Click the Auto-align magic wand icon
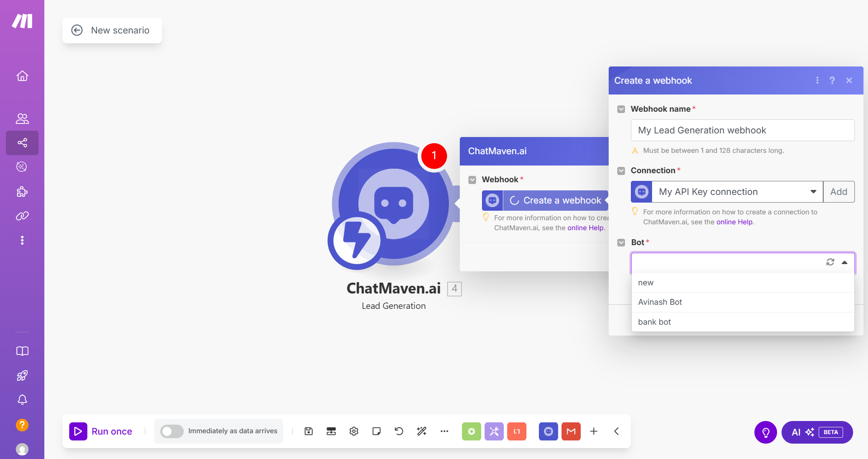Viewport: 868px width, 459px height. click(421, 431)
